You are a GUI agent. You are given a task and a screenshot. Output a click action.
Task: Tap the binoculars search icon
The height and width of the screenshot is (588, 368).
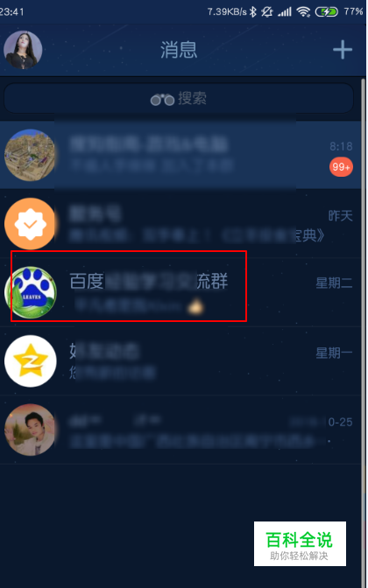[162, 100]
